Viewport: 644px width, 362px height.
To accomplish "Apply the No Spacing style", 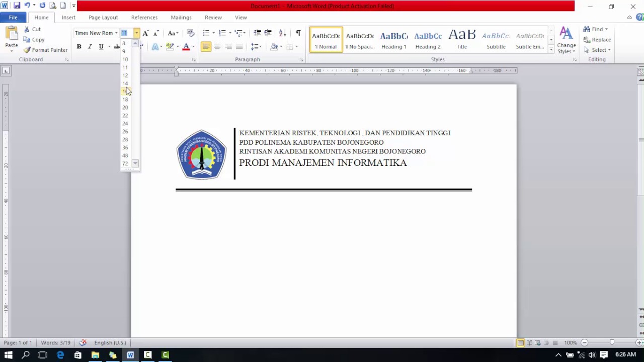I will (360, 40).
